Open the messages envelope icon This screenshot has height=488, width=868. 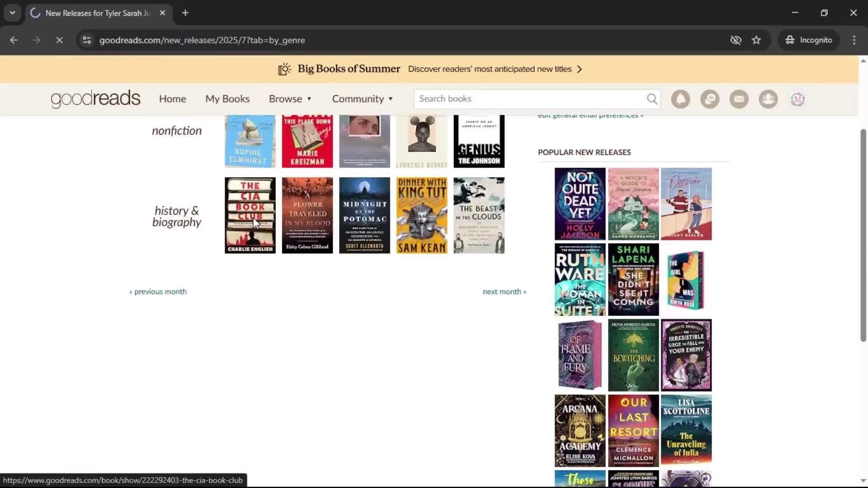tap(739, 99)
